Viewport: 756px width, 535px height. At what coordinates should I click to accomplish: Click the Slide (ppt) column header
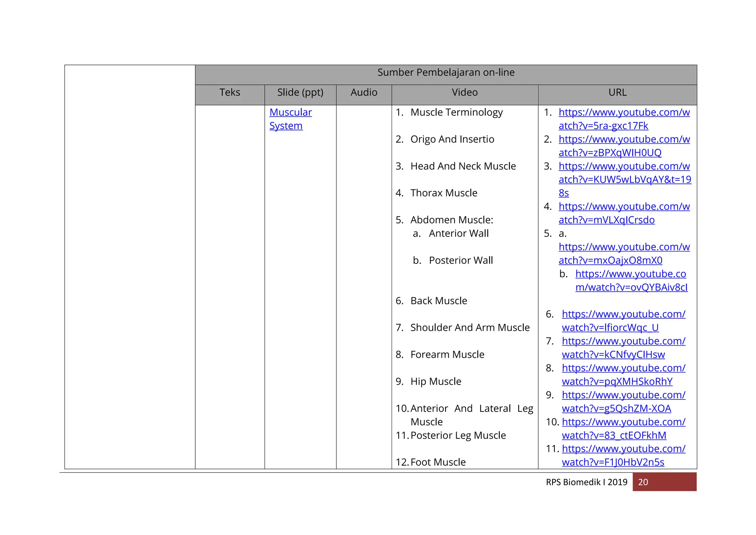(300, 93)
